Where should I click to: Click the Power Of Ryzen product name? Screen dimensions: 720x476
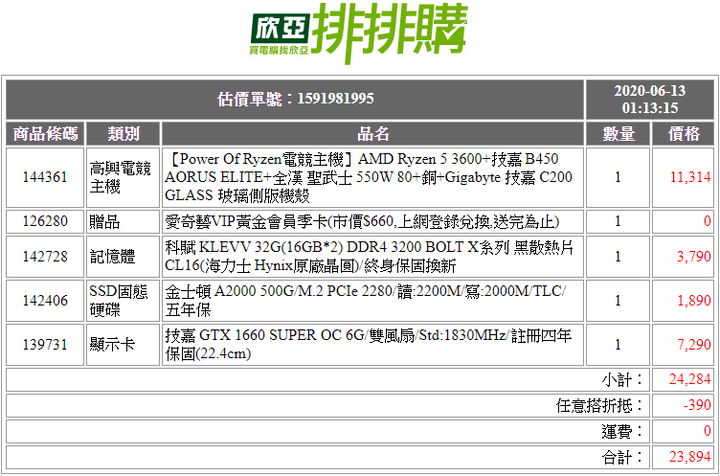click(x=369, y=177)
